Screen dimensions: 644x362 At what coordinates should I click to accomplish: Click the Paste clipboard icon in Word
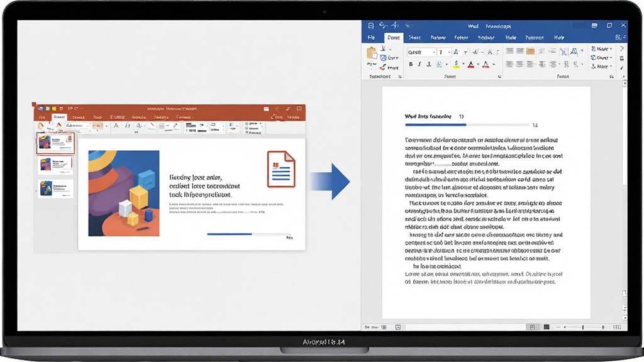372,53
